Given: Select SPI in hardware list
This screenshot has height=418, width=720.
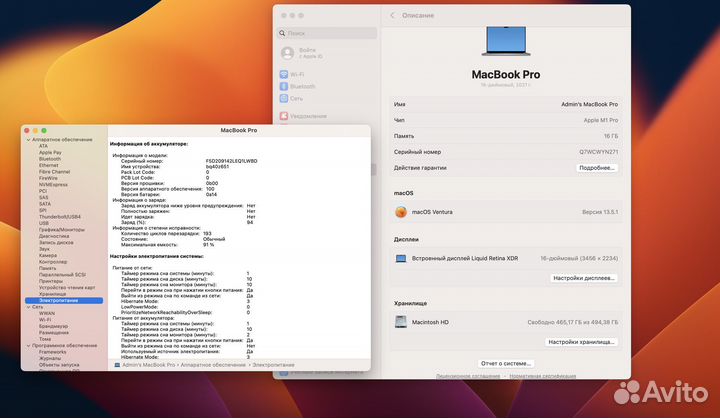Looking at the screenshot, I should [x=43, y=210].
